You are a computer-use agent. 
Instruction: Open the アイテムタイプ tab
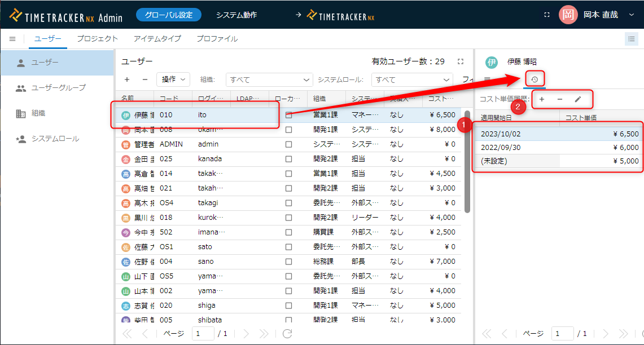157,39
